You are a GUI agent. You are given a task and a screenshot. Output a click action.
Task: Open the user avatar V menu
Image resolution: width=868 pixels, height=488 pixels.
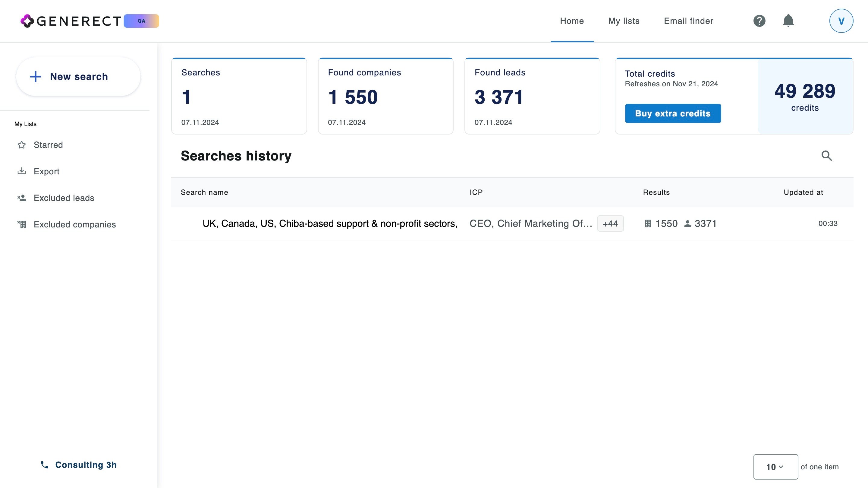pyautogui.click(x=841, y=21)
